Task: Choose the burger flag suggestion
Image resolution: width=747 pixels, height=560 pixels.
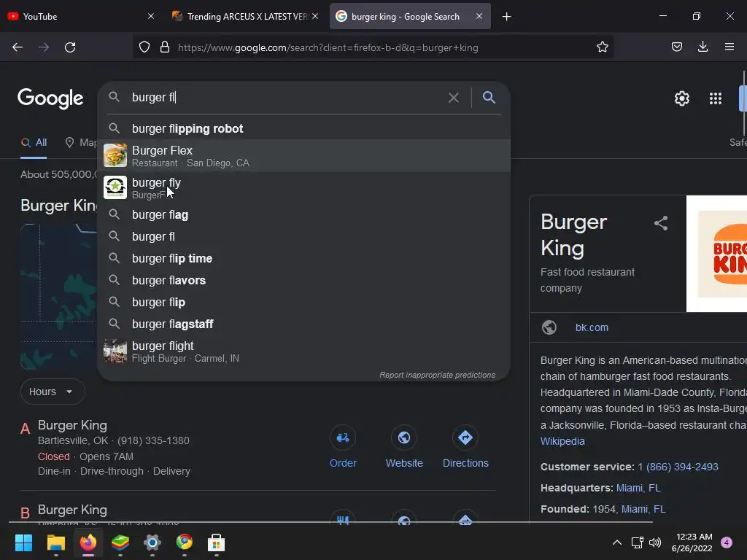Action: pyautogui.click(x=304, y=215)
